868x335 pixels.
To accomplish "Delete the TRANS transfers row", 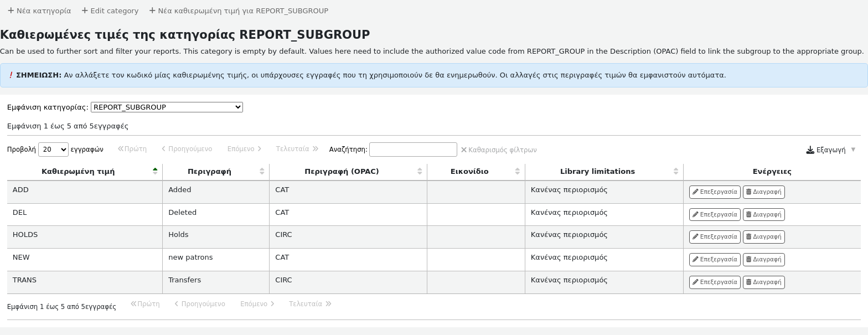I will pos(763,282).
